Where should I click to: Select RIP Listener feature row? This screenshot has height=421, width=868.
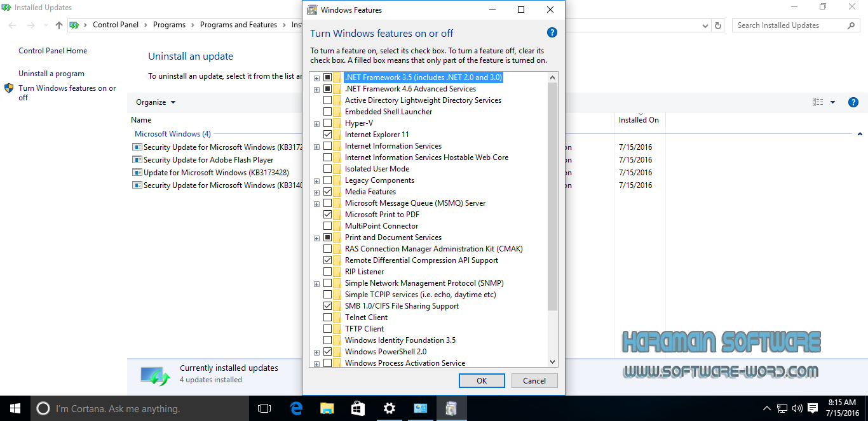tap(364, 272)
